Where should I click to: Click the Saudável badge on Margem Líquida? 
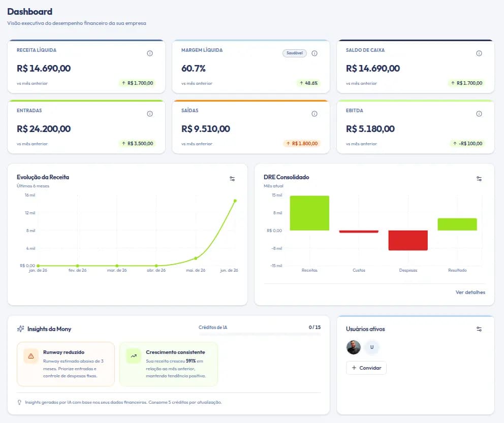[x=295, y=53]
